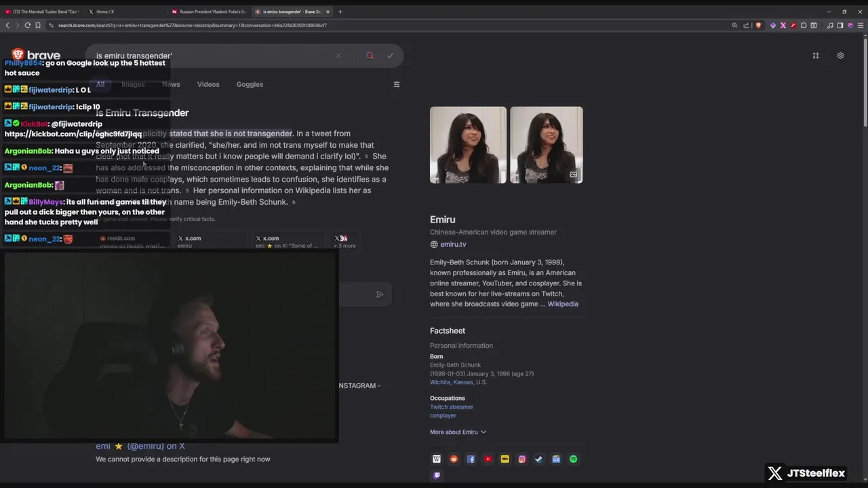Image resolution: width=868 pixels, height=488 pixels.
Task: Switch to the Marshall Tucker Band YouTube tab
Action: point(42,12)
